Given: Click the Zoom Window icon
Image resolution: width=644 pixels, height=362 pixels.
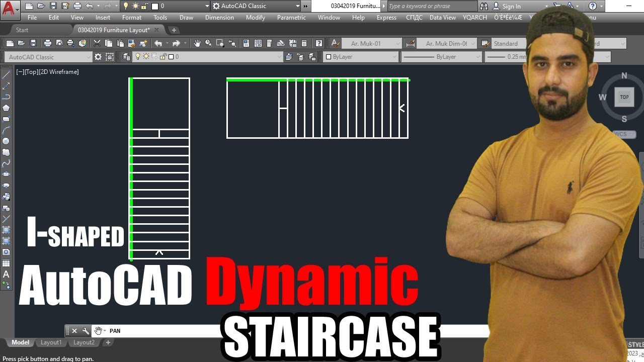Looking at the screenshot, I should tap(220, 44).
